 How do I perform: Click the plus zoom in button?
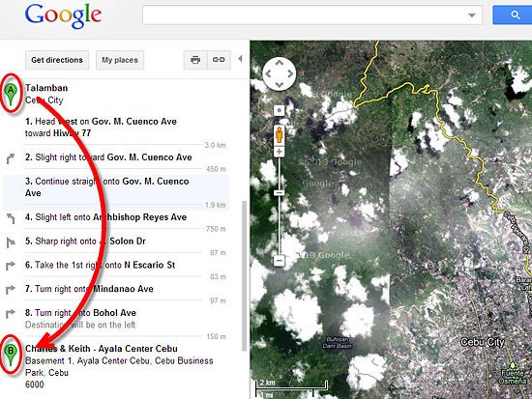[279, 152]
